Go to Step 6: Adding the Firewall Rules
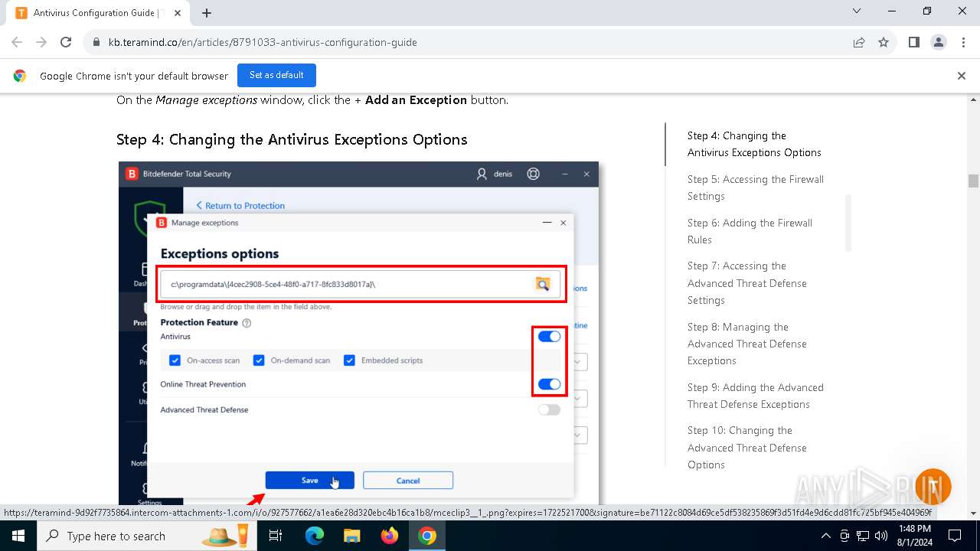 click(x=750, y=231)
